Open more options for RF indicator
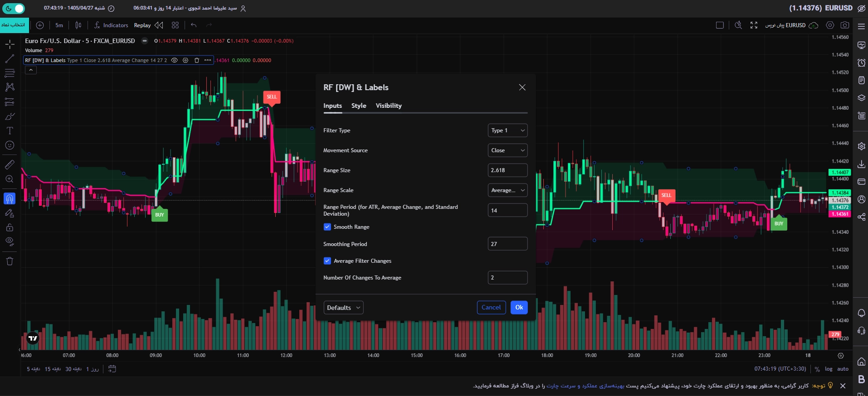The height and width of the screenshot is (396, 868). point(208,60)
